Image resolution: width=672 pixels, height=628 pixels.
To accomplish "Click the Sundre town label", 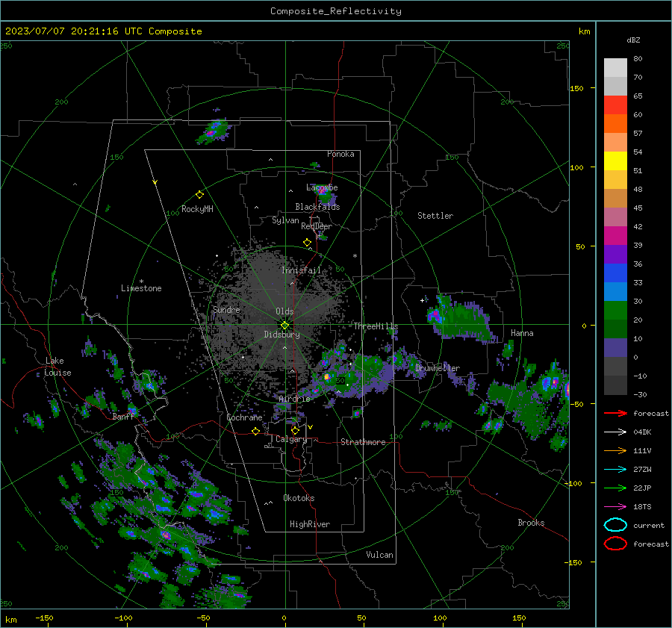I will pyautogui.click(x=226, y=310).
